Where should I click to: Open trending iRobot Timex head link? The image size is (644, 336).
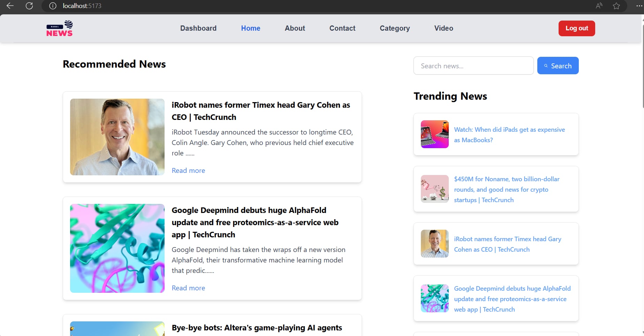pyautogui.click(x=507, y=244)
